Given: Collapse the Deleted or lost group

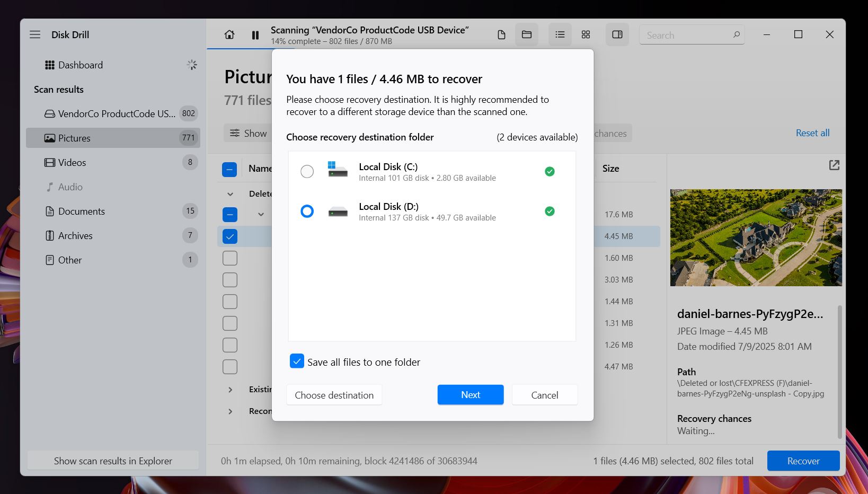Looking at the screenshot, I should click(230, 194).
